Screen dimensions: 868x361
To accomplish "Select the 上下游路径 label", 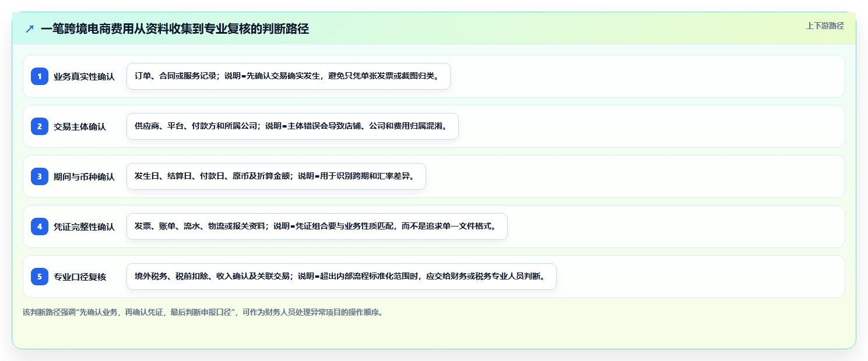I will (x=825, y=26).
